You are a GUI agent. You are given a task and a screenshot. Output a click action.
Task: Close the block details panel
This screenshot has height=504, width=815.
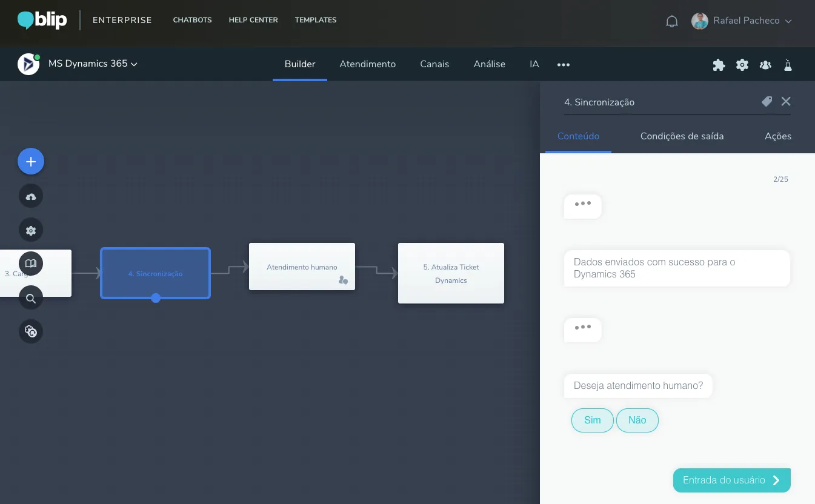click(786, 102)
